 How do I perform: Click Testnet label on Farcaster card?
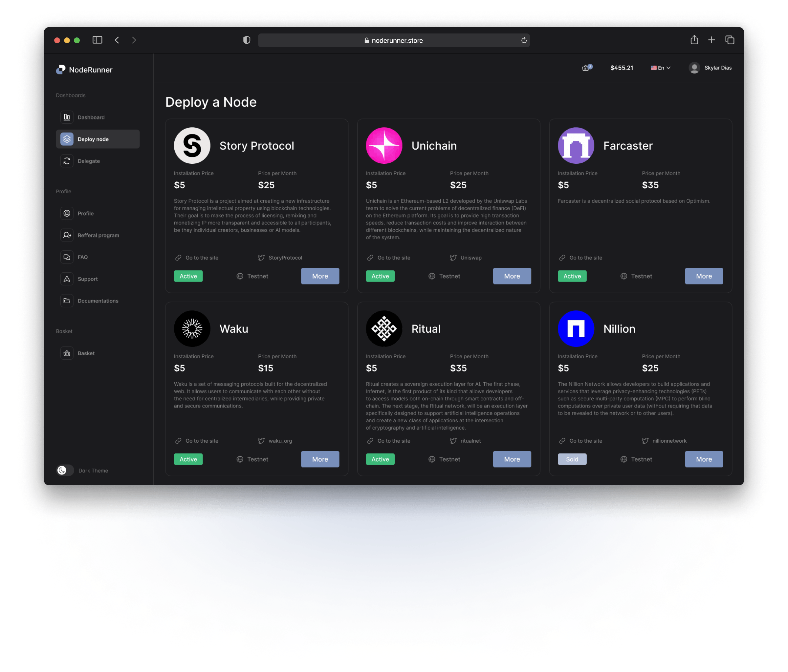(x=636, y=276)
